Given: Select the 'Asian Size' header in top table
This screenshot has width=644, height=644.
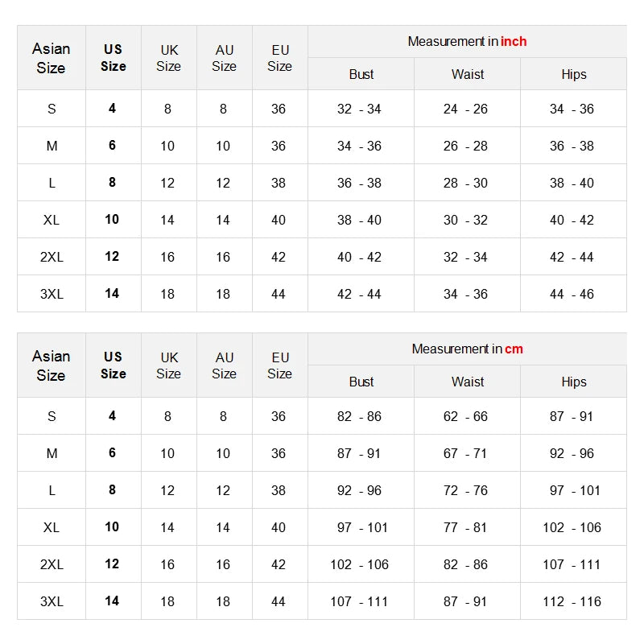Looking at the screenshot, I should 52,58.
